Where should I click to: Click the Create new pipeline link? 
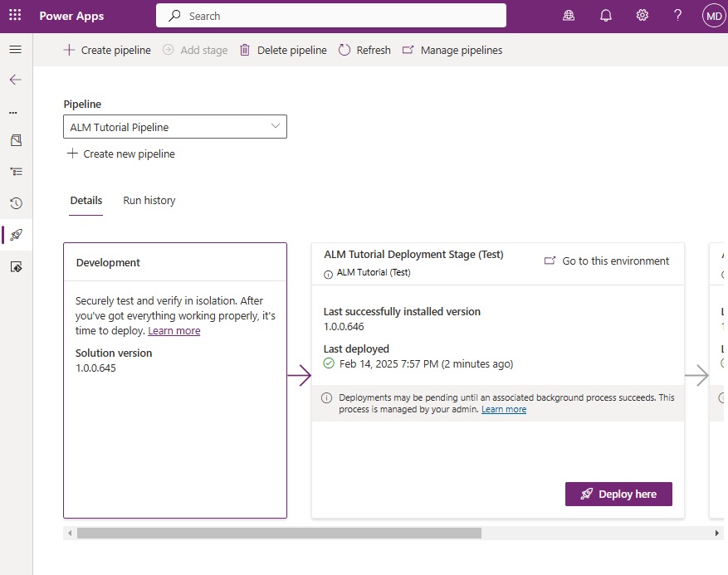pos(121,153)
